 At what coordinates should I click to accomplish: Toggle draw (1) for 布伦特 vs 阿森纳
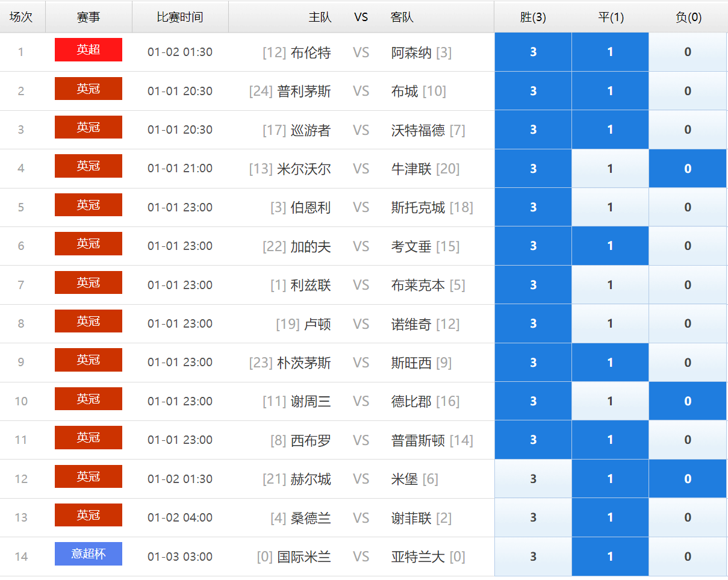610,52
